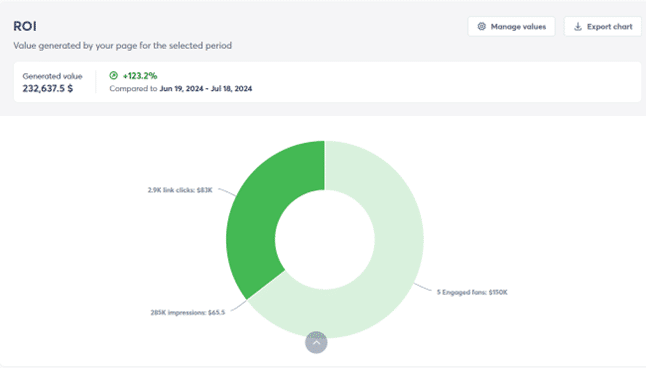
Task: Click the ROI heading
Action: pos(25,26)
